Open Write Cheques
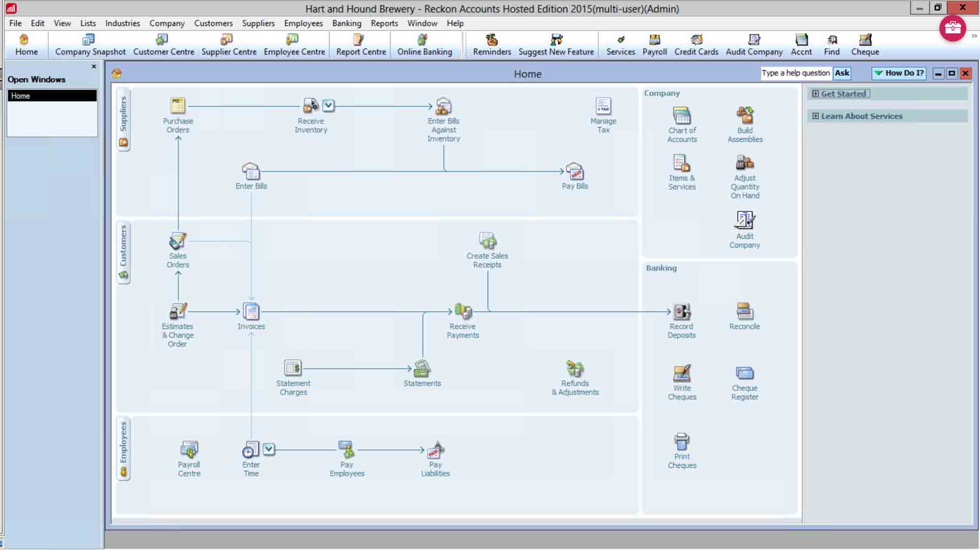 pyautogui.click(x=682, y=374)
